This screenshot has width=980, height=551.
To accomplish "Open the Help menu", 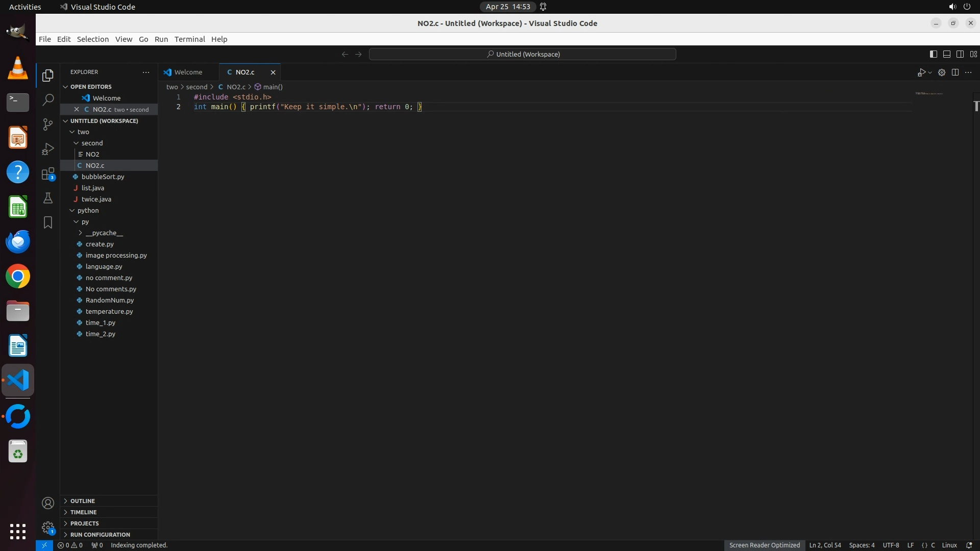I will [219, 39].
